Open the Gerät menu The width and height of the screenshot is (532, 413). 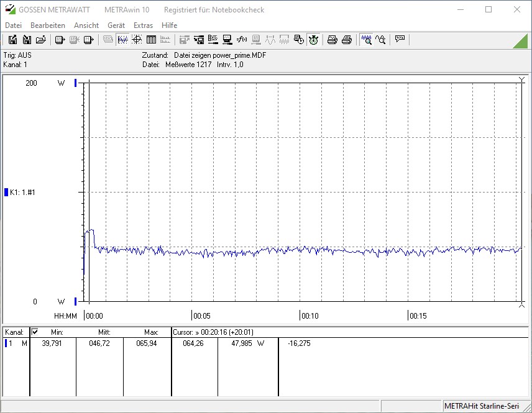pyautogui.click(x=116, y=25)
